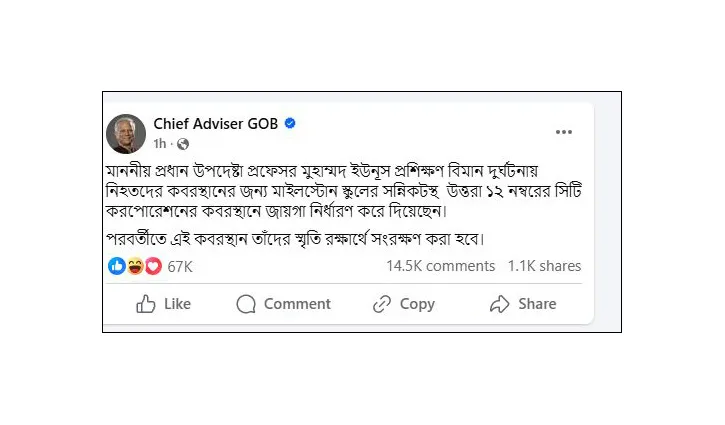Viewport: 725px width, 425px height.
Task: Open the post's three-dot options menu
Action: click(564, 132)
